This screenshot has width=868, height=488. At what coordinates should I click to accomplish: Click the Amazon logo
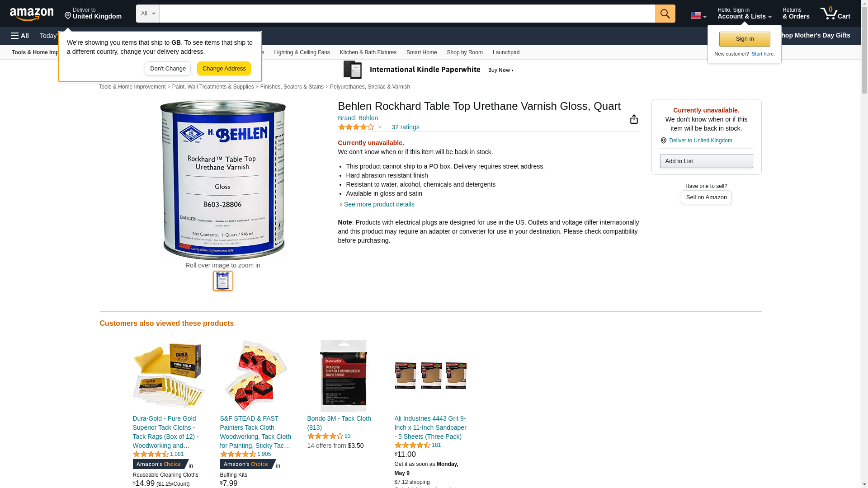pos(32,14)
